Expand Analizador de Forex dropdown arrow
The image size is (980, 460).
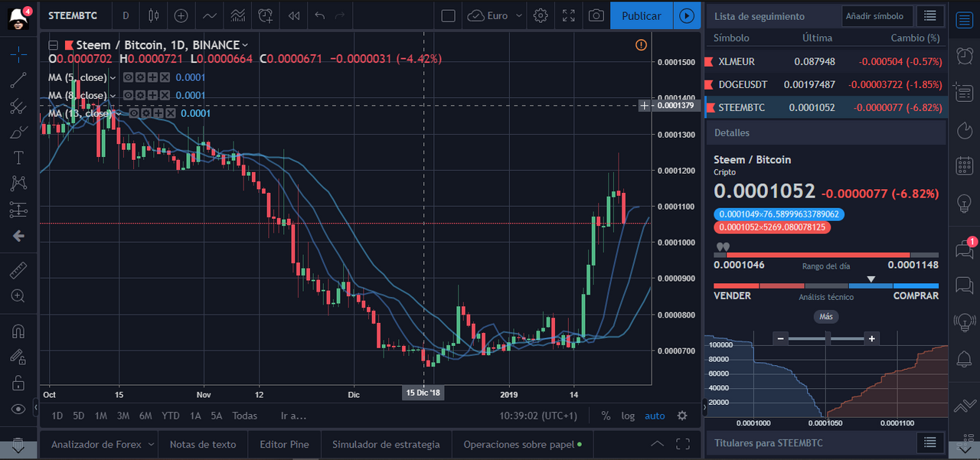coord(151,444)
